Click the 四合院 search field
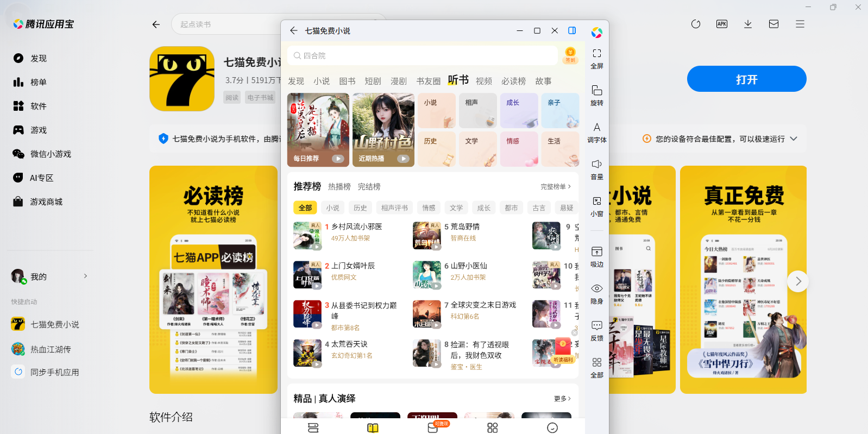Screen dimensions: 868x434 pyautogui.click(x=424, y=55)
